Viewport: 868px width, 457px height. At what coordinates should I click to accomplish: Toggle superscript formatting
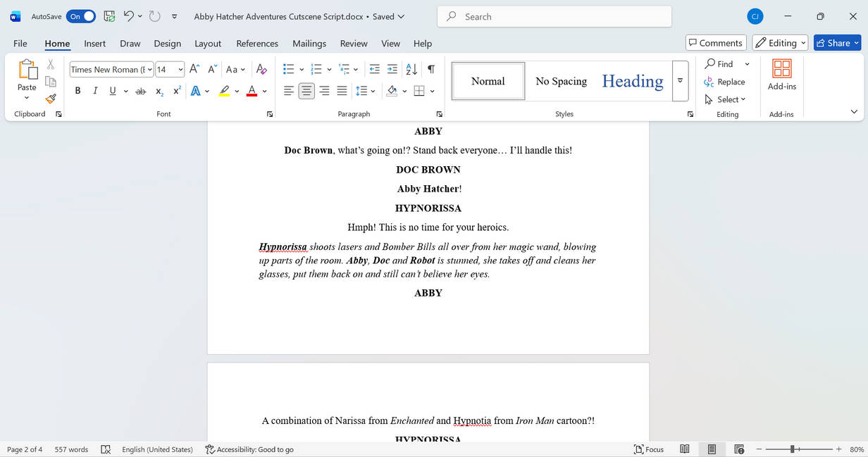(x=177, y=91)
